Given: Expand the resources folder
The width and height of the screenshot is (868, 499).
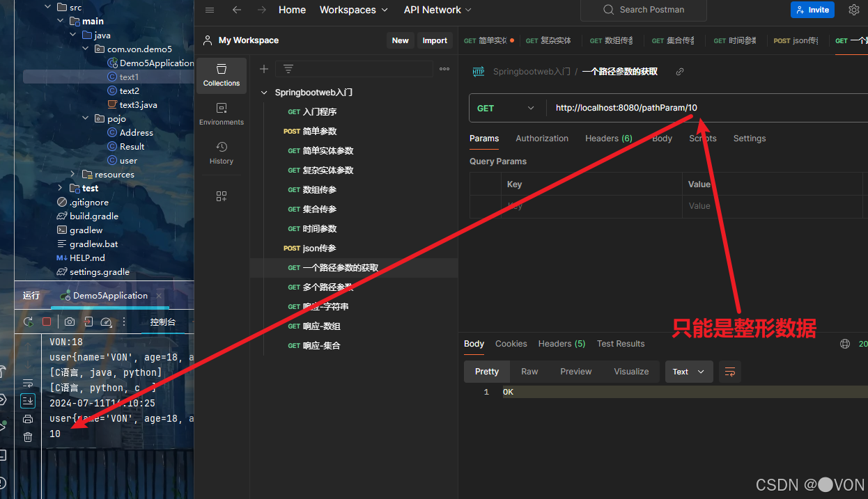Looking at the screenshot, I should (72, 174).
